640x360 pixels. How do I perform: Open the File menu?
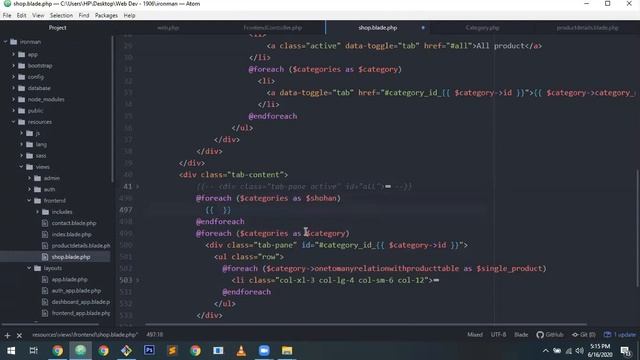coord(7,16)
